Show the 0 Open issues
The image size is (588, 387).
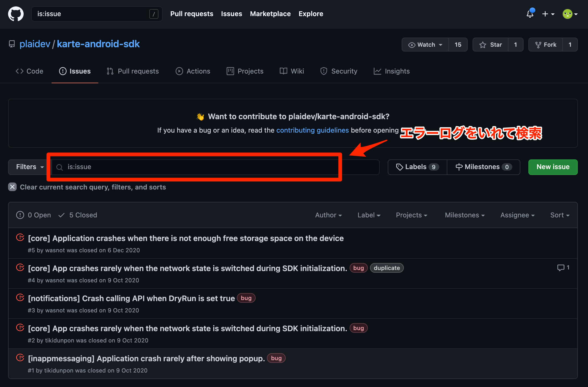34,215
